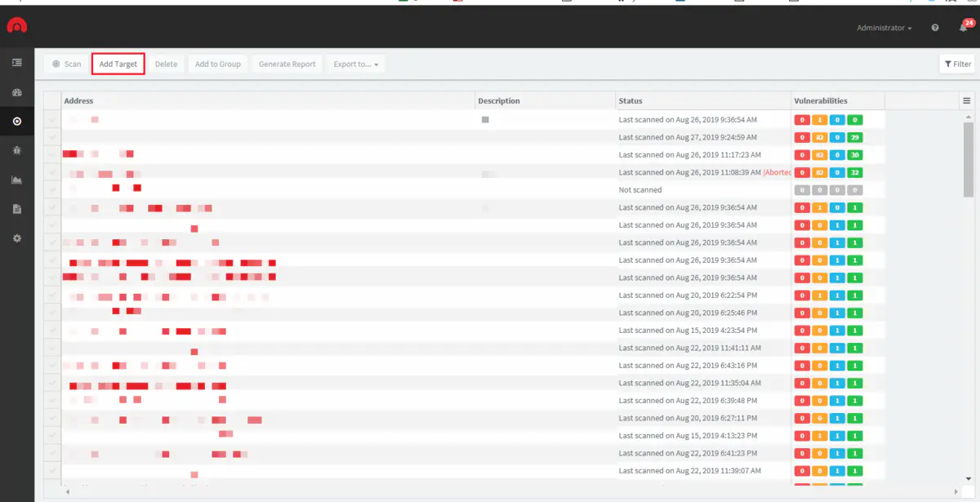This screenshot has width=980, height=502.
Task: Open notifications bell showing 24 alerts
Action: click(964, 28)
